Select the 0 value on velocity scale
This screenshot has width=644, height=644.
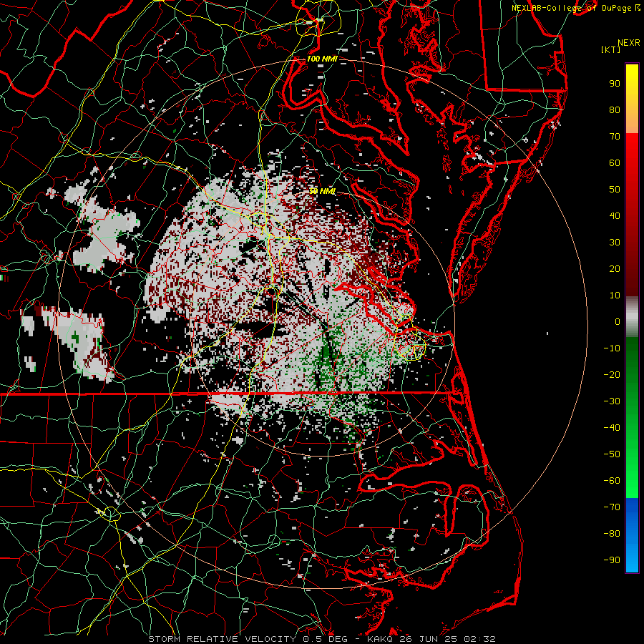pyautogui.click(x=618, y=322)
